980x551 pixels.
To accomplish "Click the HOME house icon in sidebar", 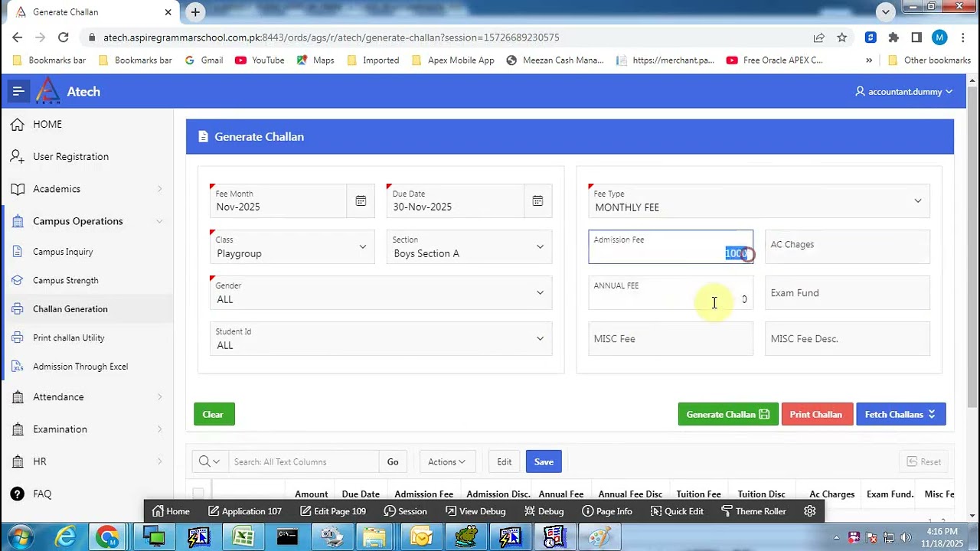I will pyautogui.click(x=17, y=124).
